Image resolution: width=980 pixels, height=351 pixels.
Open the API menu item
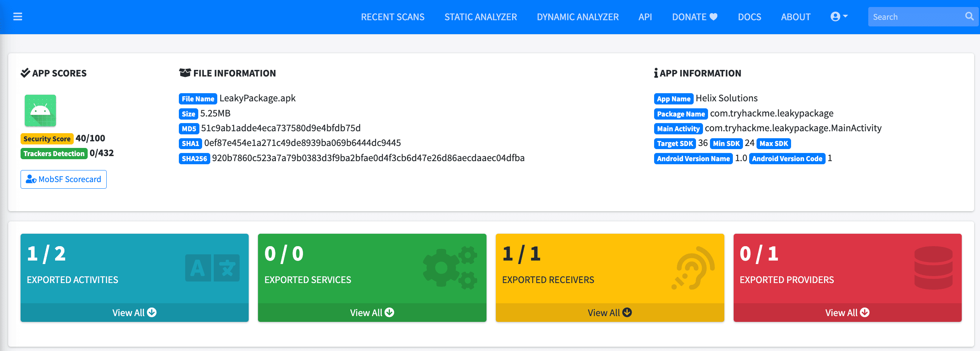click(645, 17)
